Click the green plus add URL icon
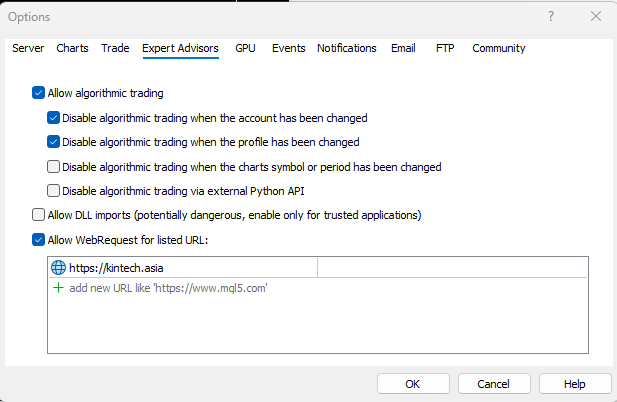 [58, 288]
